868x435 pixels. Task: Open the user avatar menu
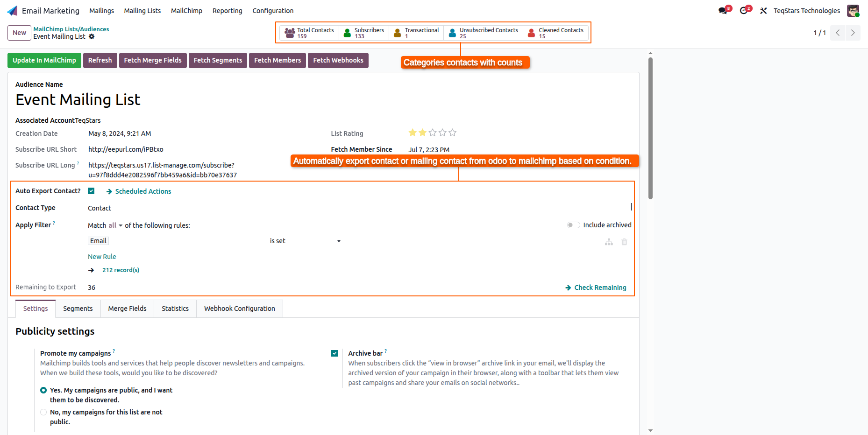[x=853, y=11]
